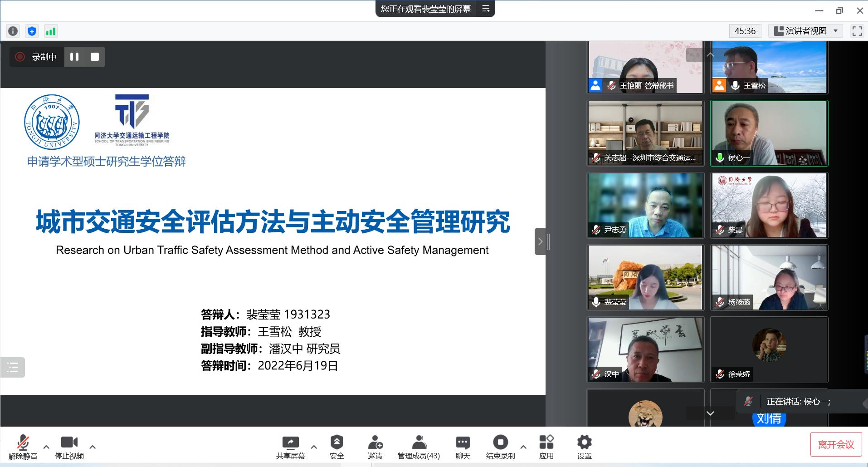The image size is (868, 467).
Task: Open the screen-share options menu at top
Action: coord(486,9)
